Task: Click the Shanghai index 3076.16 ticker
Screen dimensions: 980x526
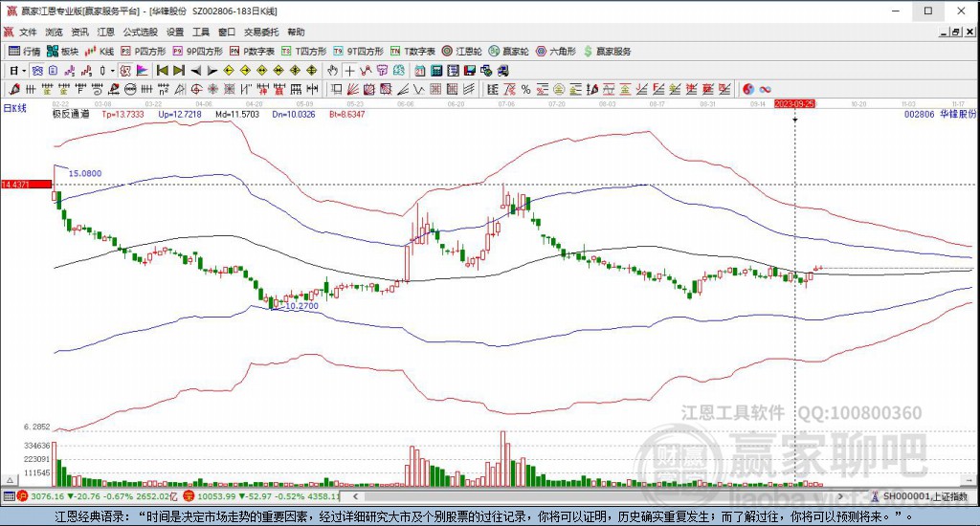Action: point(98,496)
